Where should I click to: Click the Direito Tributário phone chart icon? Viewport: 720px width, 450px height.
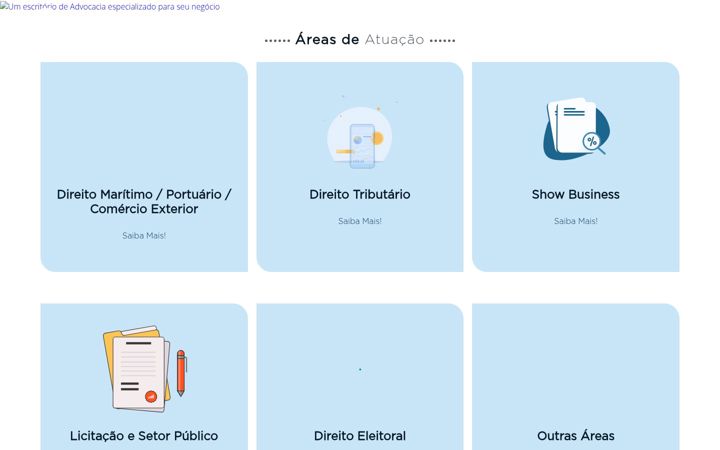(360, 133)
